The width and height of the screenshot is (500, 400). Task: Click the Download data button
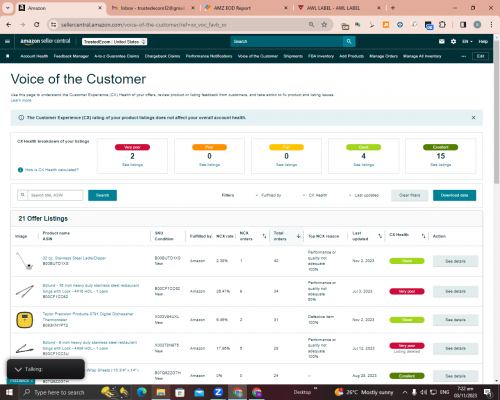coord(454,195)
